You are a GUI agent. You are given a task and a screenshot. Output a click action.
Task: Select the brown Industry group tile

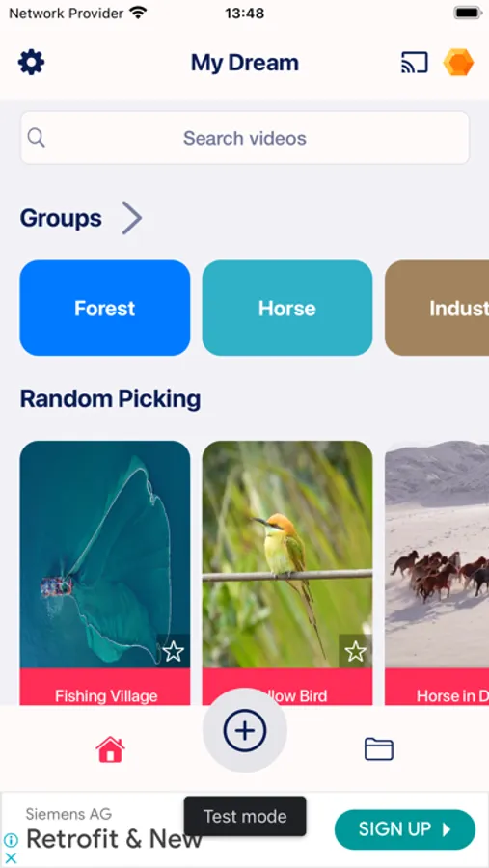pyautogui.click(x=437, y=308)
